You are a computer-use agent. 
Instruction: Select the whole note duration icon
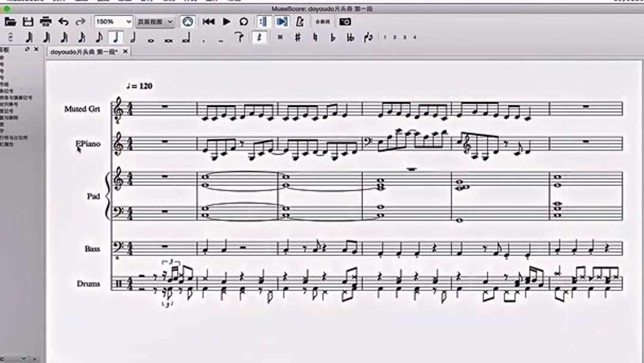pyautogui.click(x=151, y=37)
